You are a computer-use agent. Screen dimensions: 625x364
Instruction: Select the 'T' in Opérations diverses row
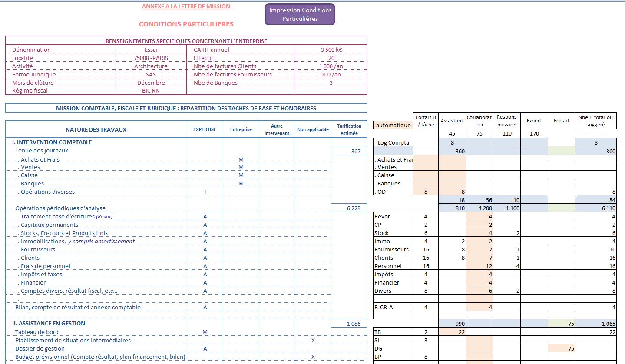click(x=205, y=192)
